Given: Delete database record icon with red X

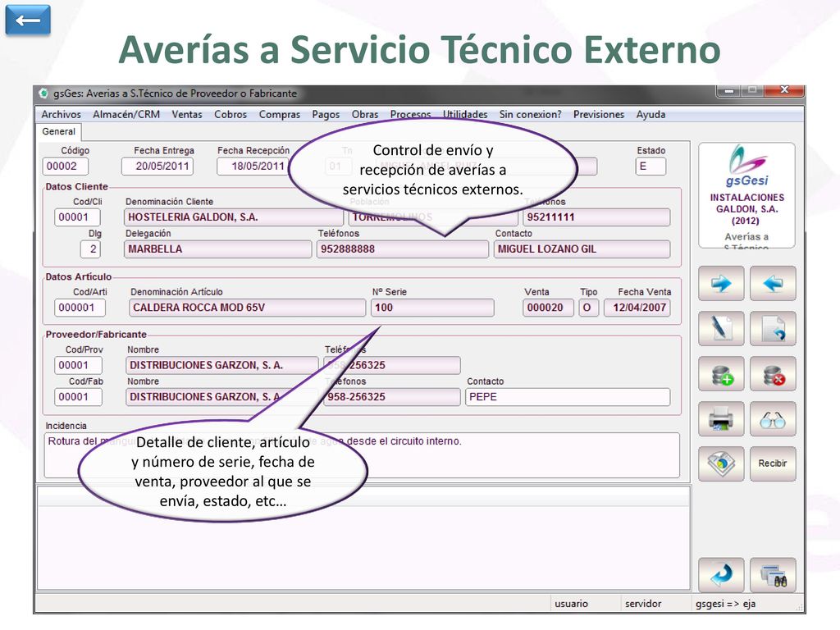Looking at the screenshot, I should (773, 373).
